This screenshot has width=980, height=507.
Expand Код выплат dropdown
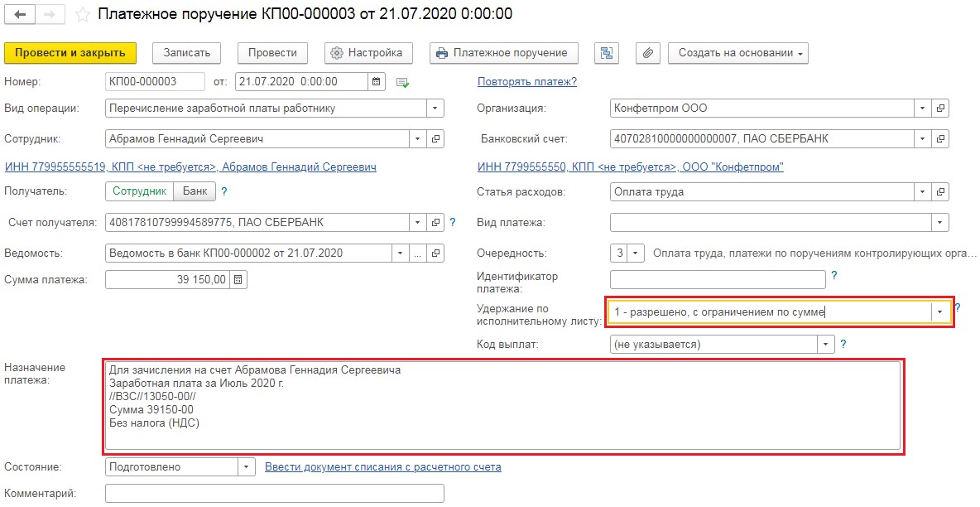click(x=826, y=345)
